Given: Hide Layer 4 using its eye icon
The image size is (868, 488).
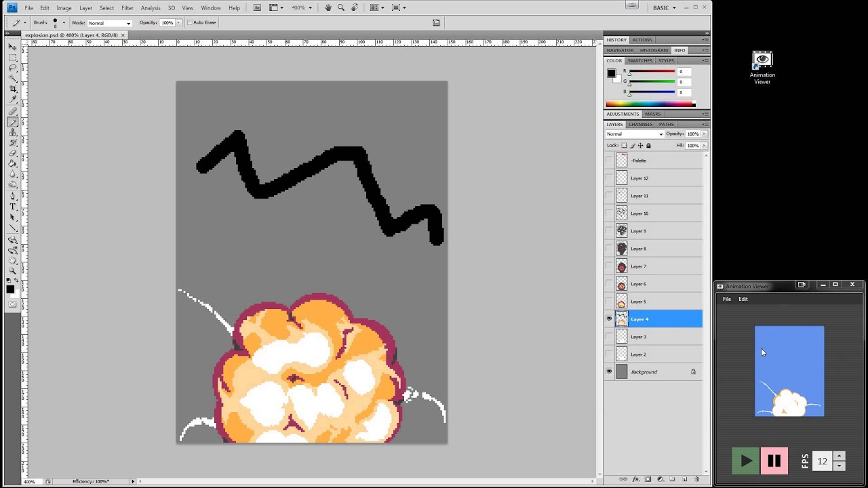Looking at the screenshot, I should tap(609, 319).
